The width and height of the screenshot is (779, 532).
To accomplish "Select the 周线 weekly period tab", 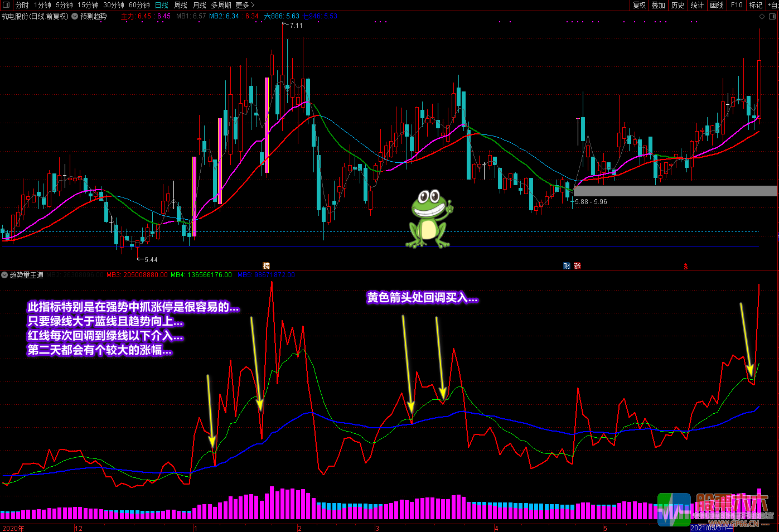I will 181,5.
